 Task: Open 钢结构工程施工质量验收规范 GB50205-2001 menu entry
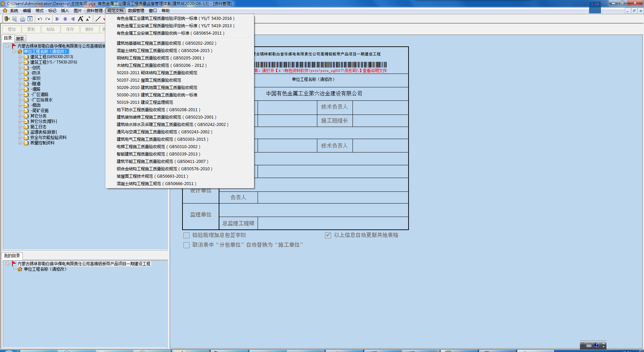[160, 58]
